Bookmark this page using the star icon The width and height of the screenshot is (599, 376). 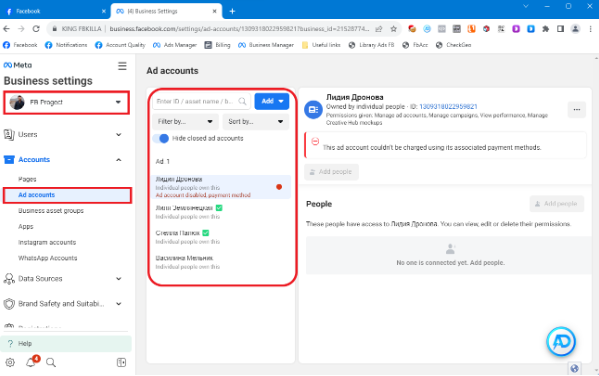[x=393, y=29]
